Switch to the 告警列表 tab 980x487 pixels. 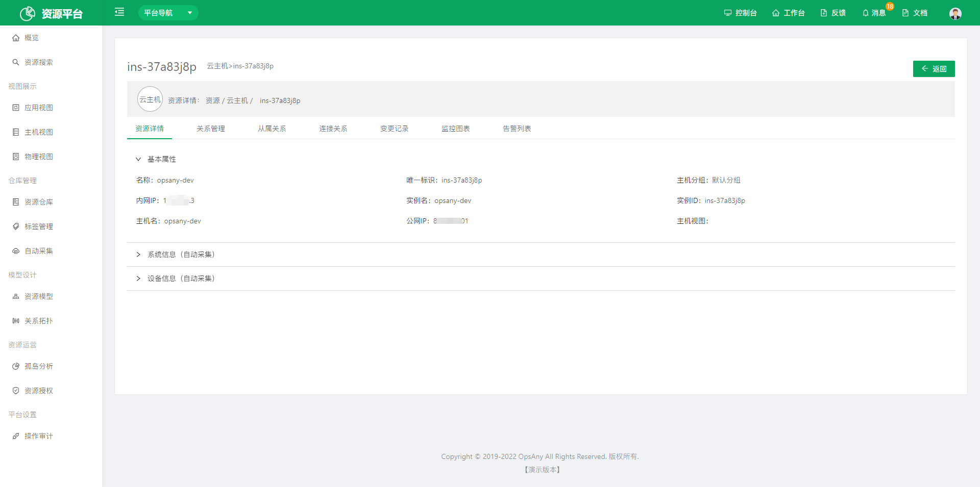517,129
